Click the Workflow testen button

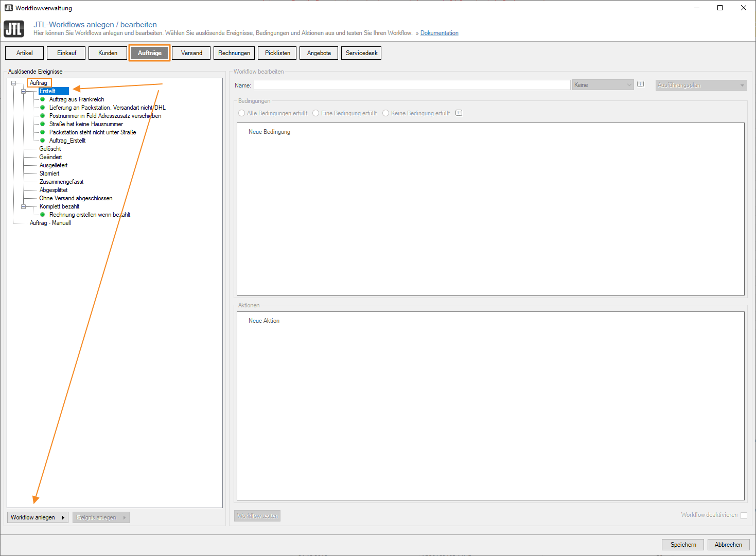coord(257,516)
